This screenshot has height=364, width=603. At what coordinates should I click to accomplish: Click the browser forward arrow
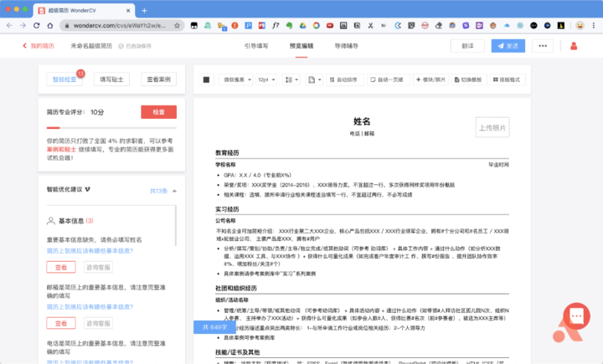click(x=23, y=25)
